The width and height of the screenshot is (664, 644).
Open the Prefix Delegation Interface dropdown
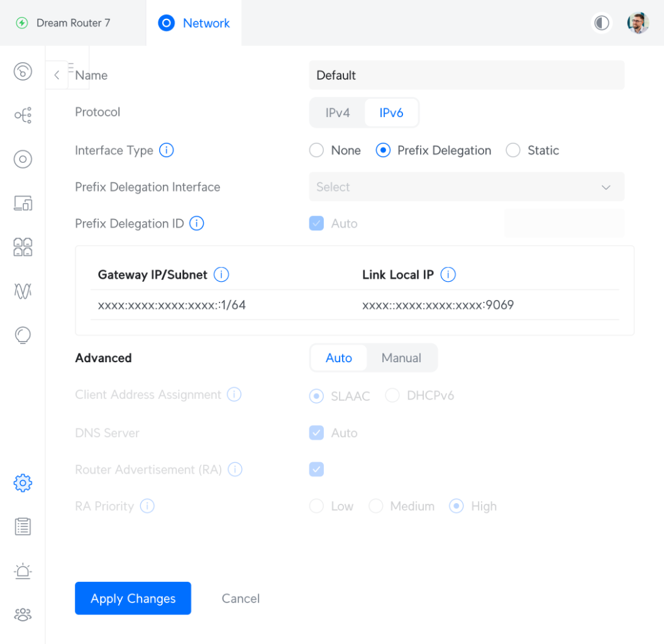467,187
